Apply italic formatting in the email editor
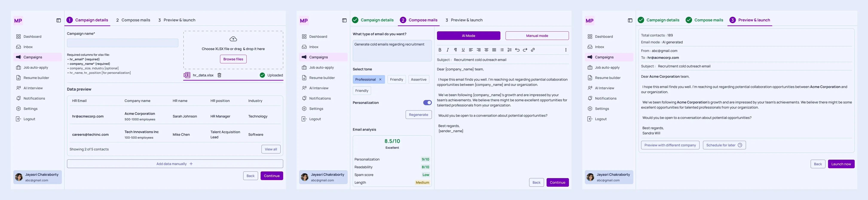 coord(448,50)
